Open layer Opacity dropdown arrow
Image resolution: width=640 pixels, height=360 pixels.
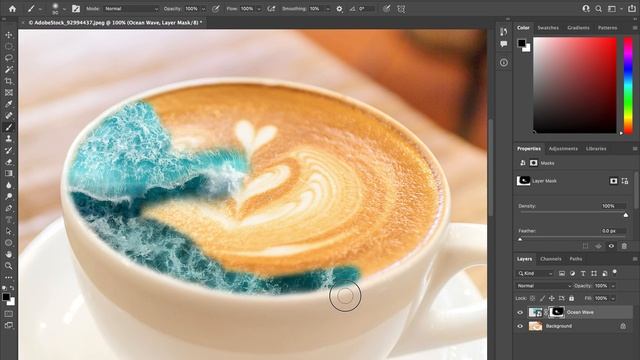(613, 286)
